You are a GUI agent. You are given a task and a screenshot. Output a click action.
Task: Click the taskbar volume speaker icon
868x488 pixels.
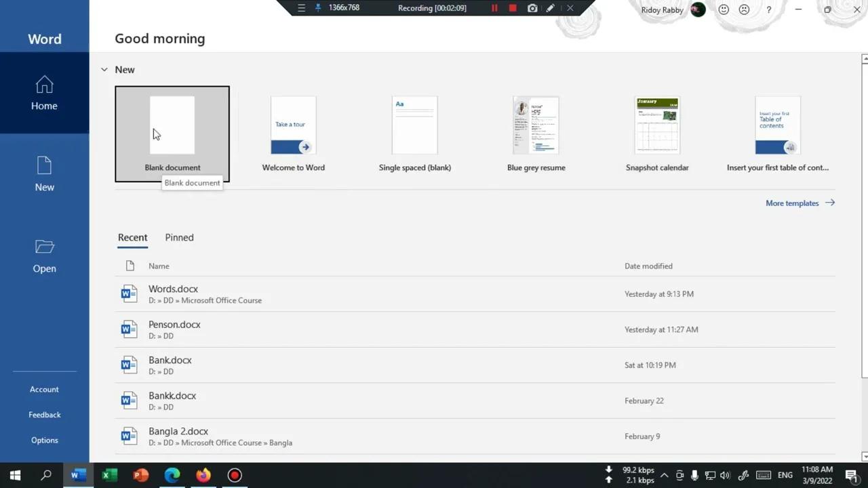pos(725,475)
